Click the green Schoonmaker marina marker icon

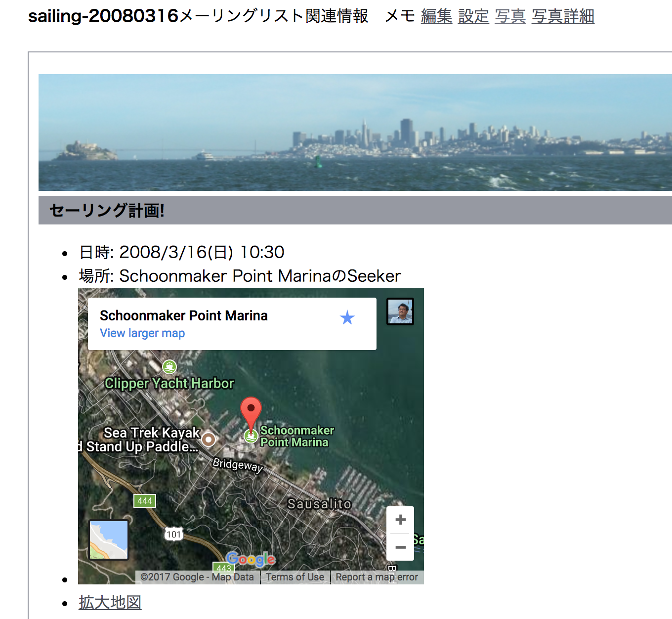click(251, 436)
